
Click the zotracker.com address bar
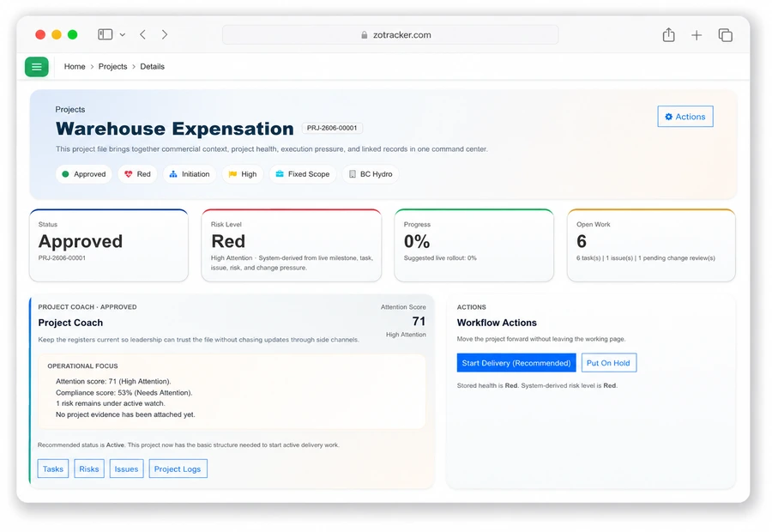[390, 35]
